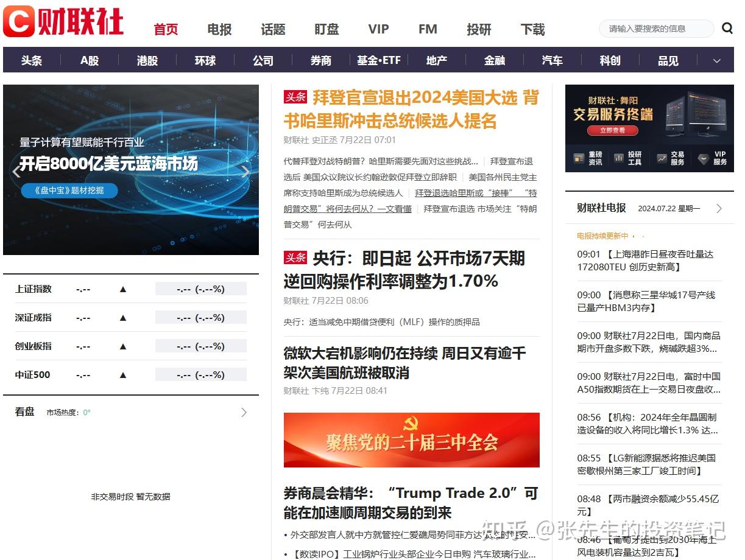
Task: Open the FM tab
Action: [x=428, y=29]
